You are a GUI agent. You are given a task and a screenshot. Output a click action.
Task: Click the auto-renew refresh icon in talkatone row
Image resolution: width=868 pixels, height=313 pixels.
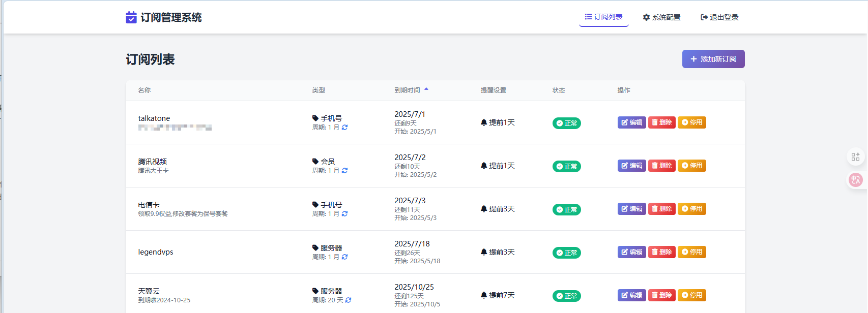[344, 128]
